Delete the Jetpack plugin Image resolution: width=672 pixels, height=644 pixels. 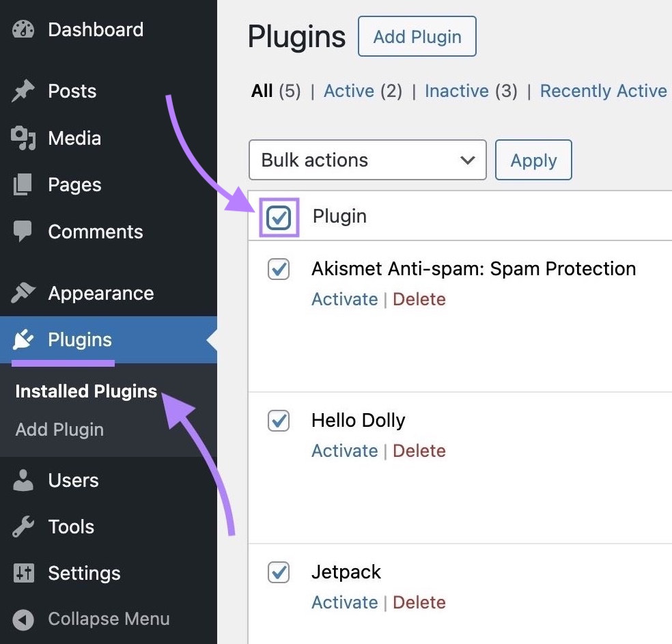[x=419, y=602]
